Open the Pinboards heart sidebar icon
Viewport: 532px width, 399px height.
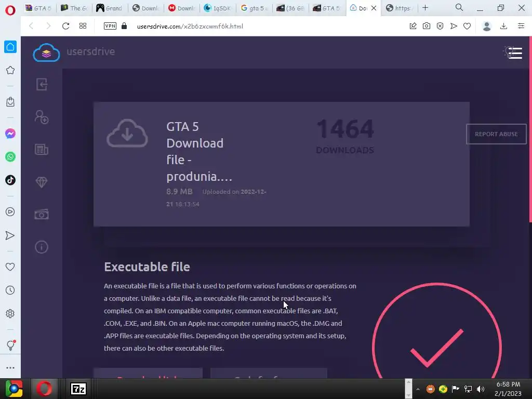pos(10,267)
